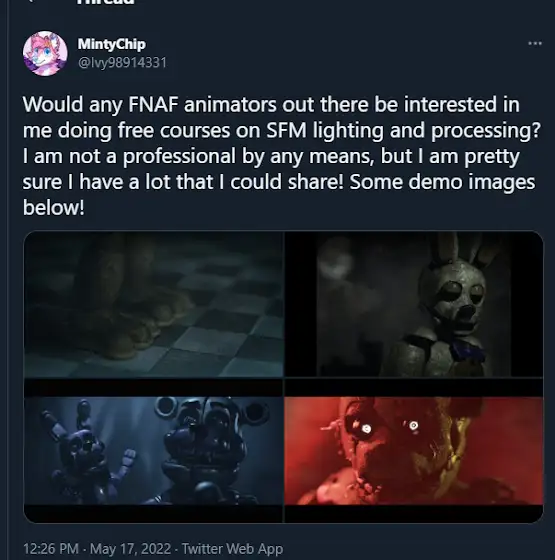Click the word FNAF in the tweet
Screen dimensions: 555x560
click(x=153, y=105)
